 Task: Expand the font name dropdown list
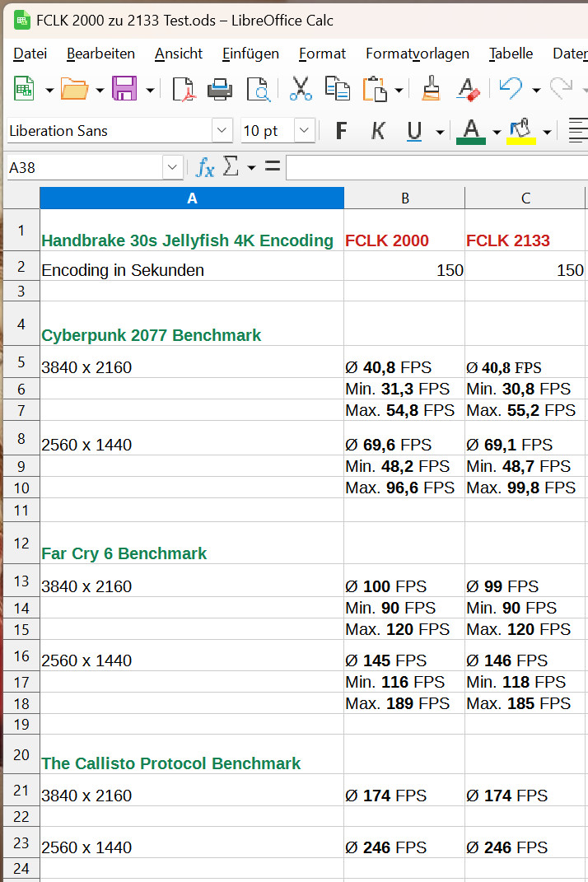click(x=222, y=130)
